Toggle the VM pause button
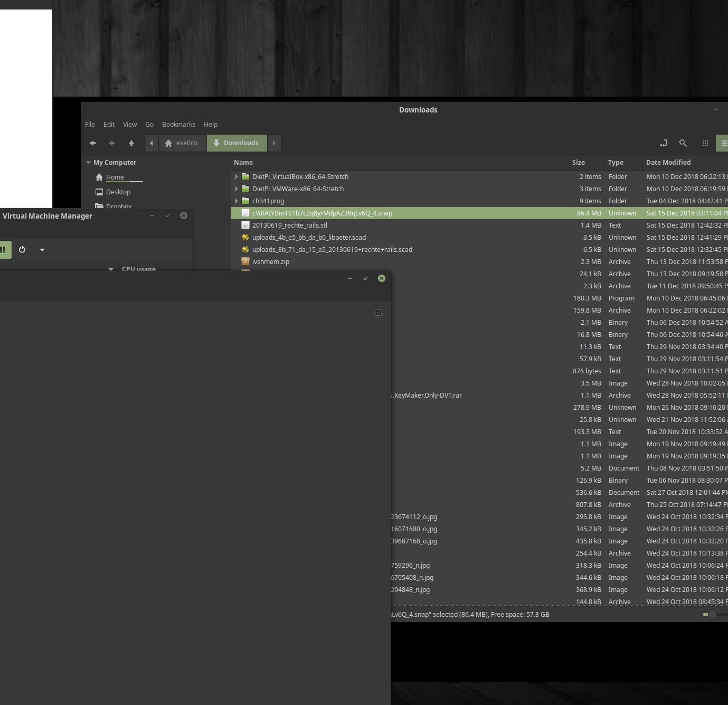728x705 pixels. coord(4,250)
